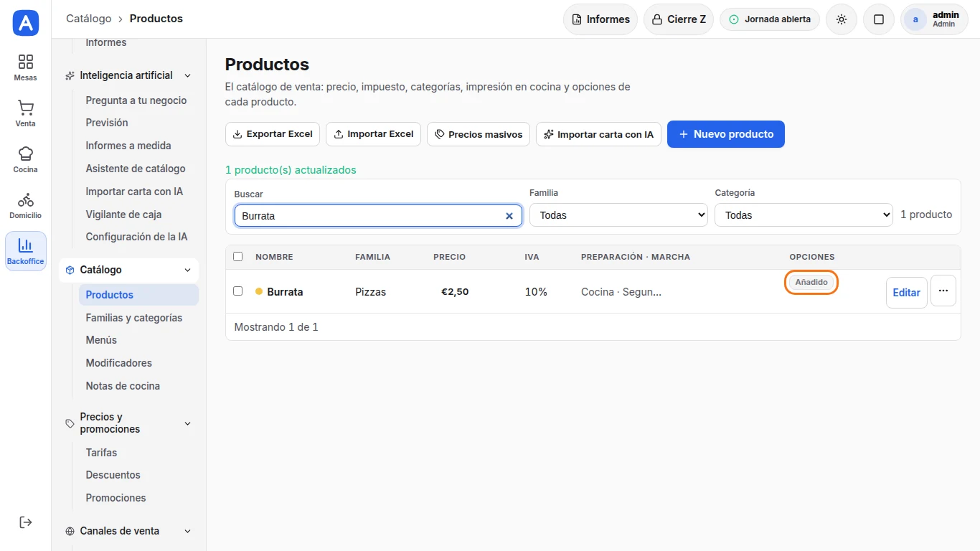Open the Categoría dropdown
Image resolution: width=980 pixels, height=551 pixels.
click(804, 215)
